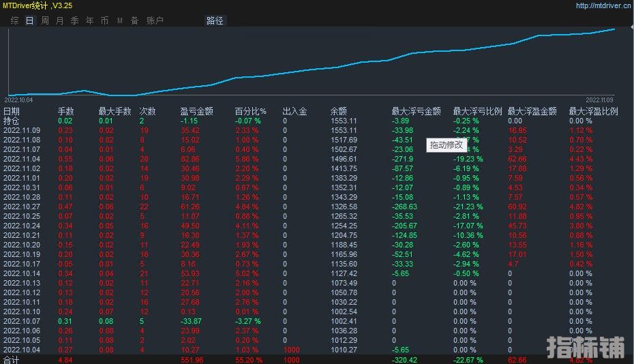The height and width of the screenshot is (364, 634).
Task: Click the 路径 path button
Action: [215, 20]
